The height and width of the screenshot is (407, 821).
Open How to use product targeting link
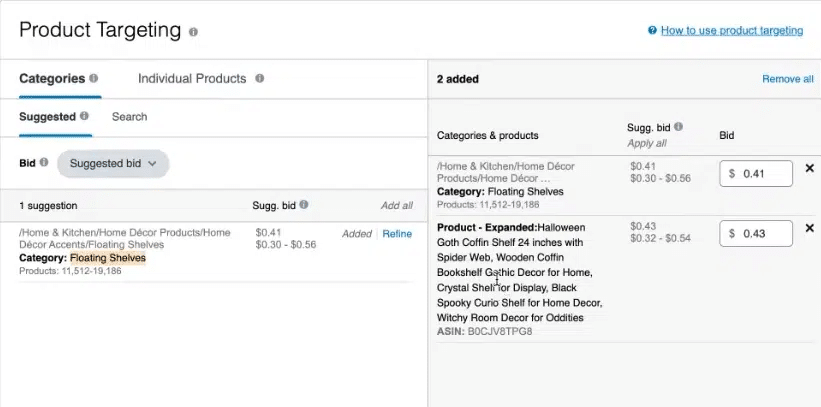731,31
